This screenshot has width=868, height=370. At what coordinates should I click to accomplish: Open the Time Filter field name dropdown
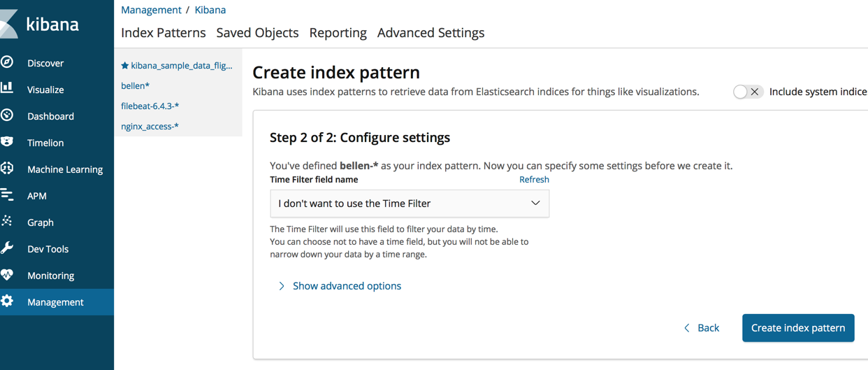[x=410, y=204]
